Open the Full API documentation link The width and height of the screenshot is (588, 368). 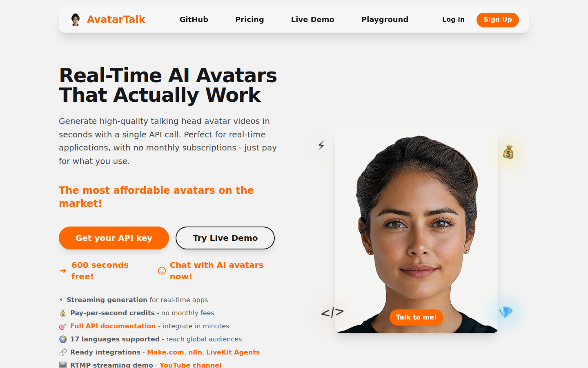click(x=113, y=326)
